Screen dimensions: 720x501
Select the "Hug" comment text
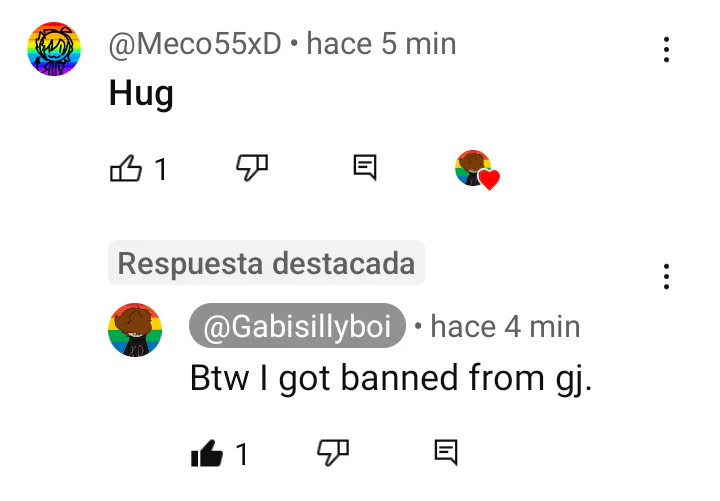click(141, 94)
